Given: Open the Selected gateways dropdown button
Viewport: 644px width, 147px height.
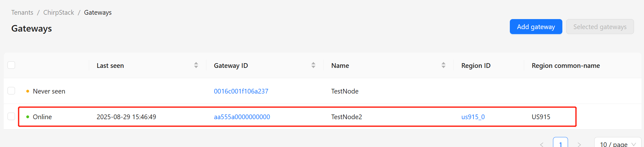Looking at the screenshot, I should 600,27.
